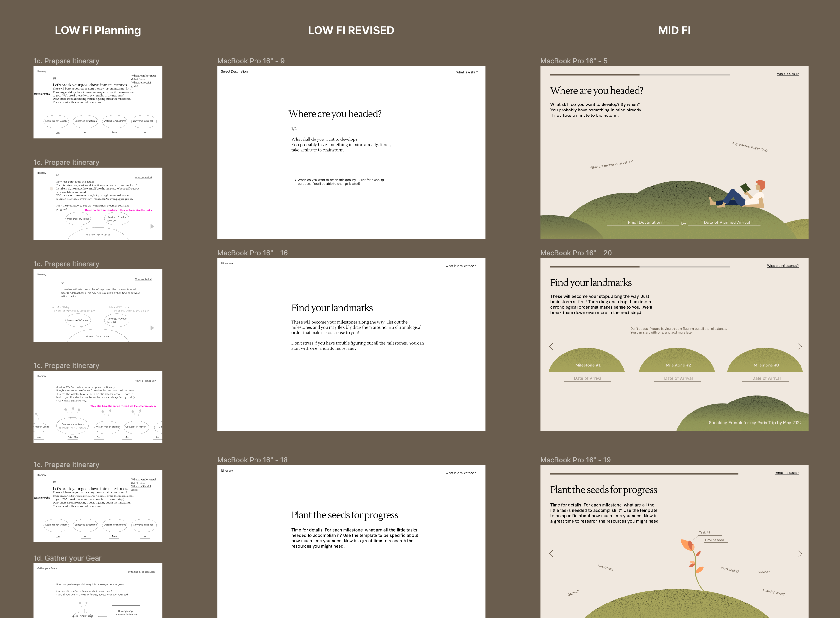Click the 'Feb - Mar' date under Sentence structures
The height and width of the screenshot is (618, 840).
tap(73, 437)
